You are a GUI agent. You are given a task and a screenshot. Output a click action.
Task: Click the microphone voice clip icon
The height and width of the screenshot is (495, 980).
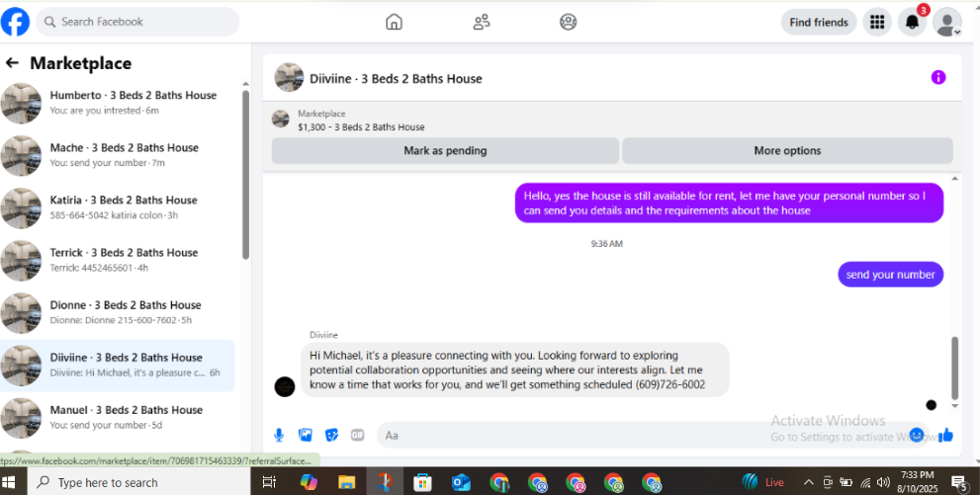[x=280, y=435]
